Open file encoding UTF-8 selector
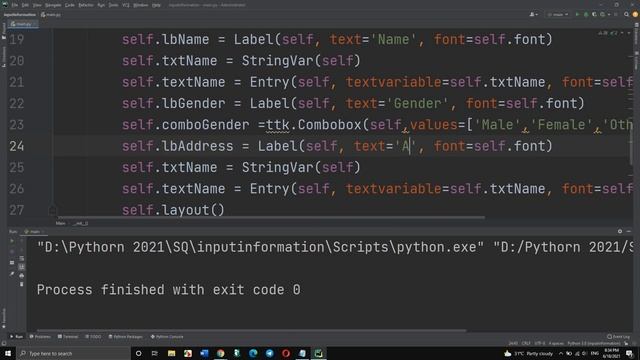 (x=540, y=343)
